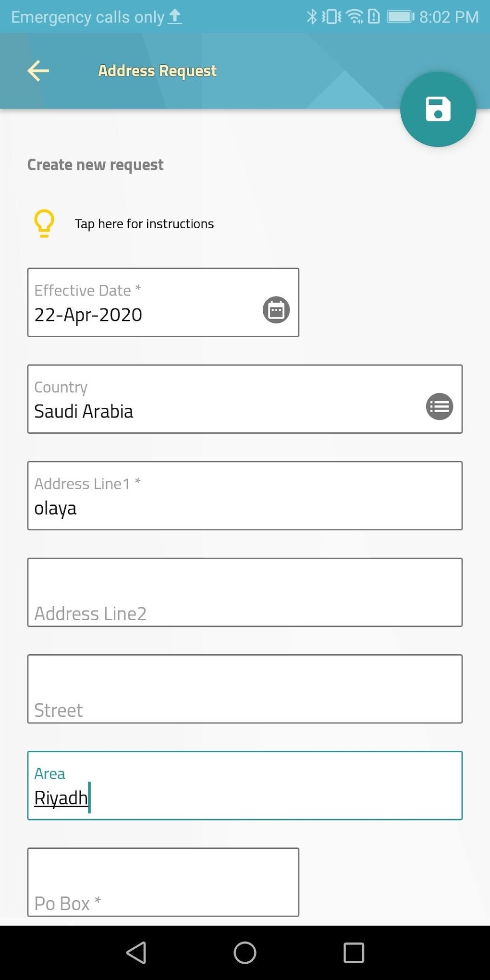Select the Effective Date field
Screen dimensions: 490x980
[144, 303]
